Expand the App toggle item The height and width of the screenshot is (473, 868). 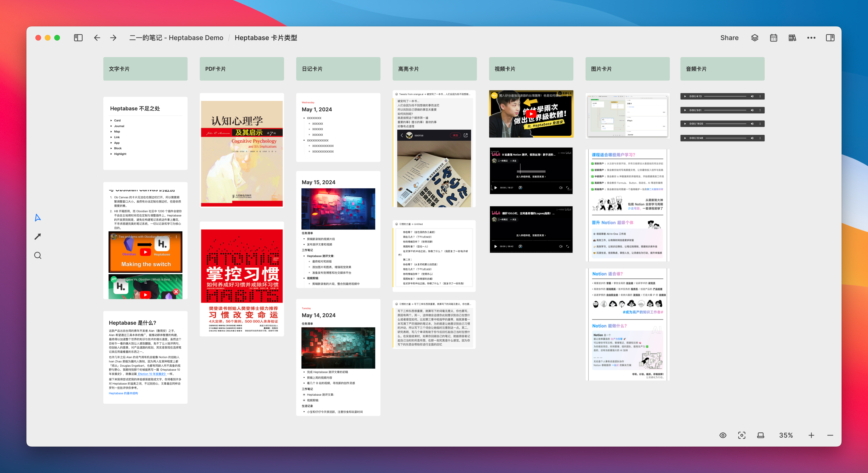click(111, 143)
